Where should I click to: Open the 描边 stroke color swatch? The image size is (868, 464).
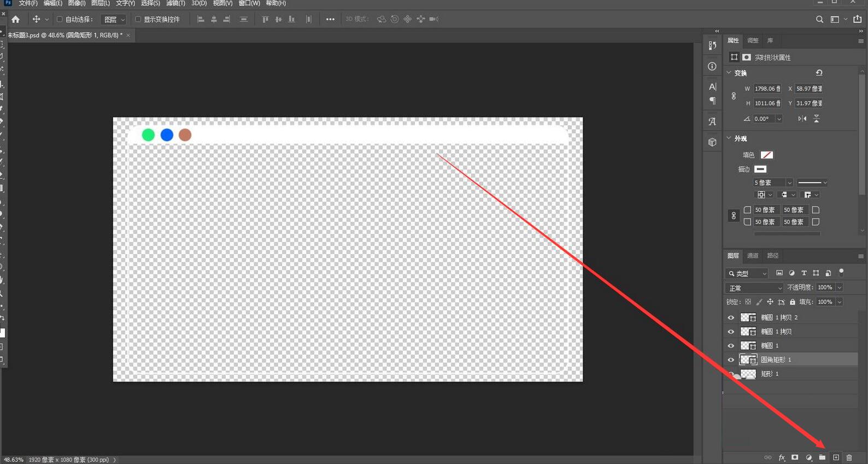pyautogui.click(x=760, y=169)
